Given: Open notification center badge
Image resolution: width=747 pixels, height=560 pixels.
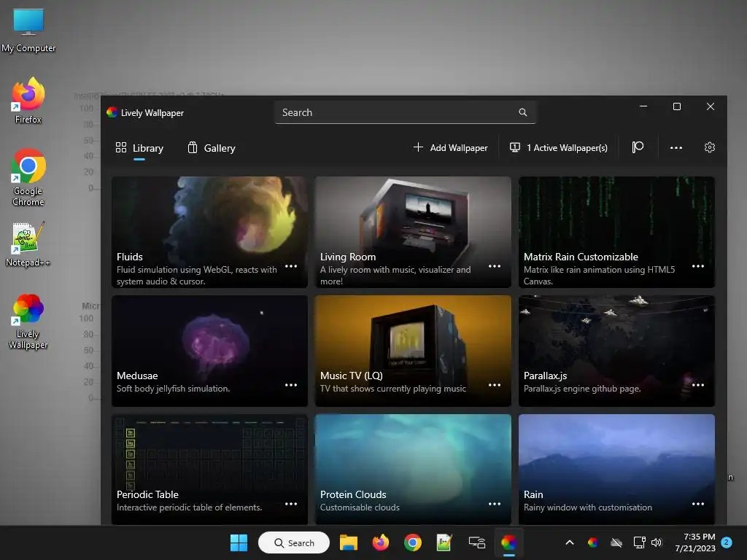Looking at the screenshot, I should point(727,542).
